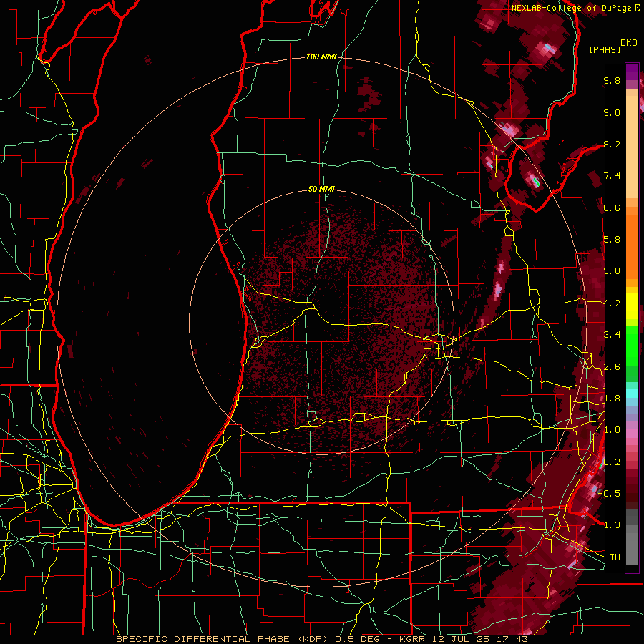
Task: Click the bright green band of the color scale
Action: click(x=632, y=344)
